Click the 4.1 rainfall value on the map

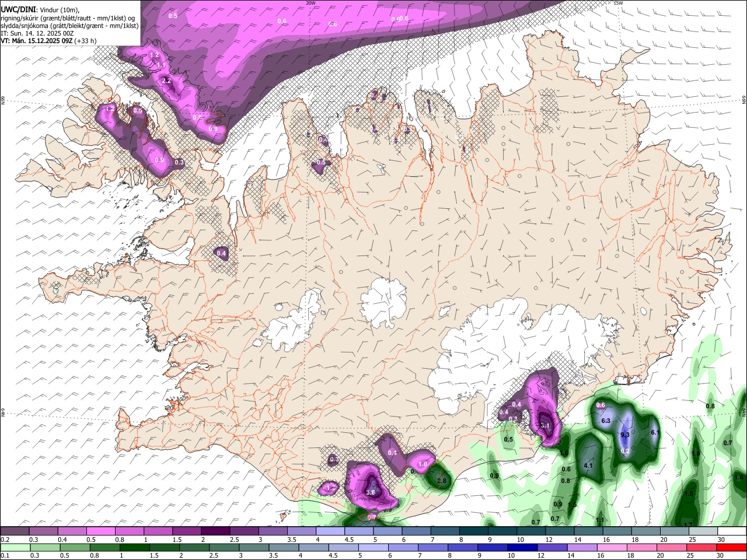[588, 466]
